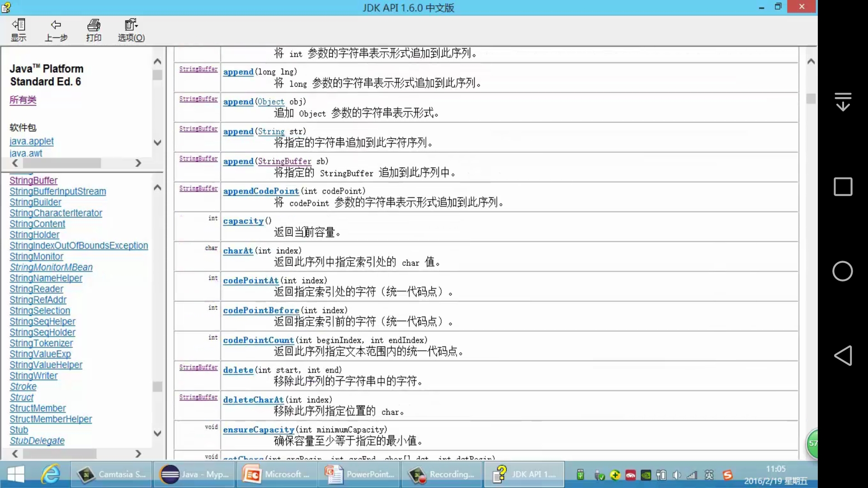
Task: Click left arrow of class list horizontal scrollbar
Action: click(x=15, y=453)
